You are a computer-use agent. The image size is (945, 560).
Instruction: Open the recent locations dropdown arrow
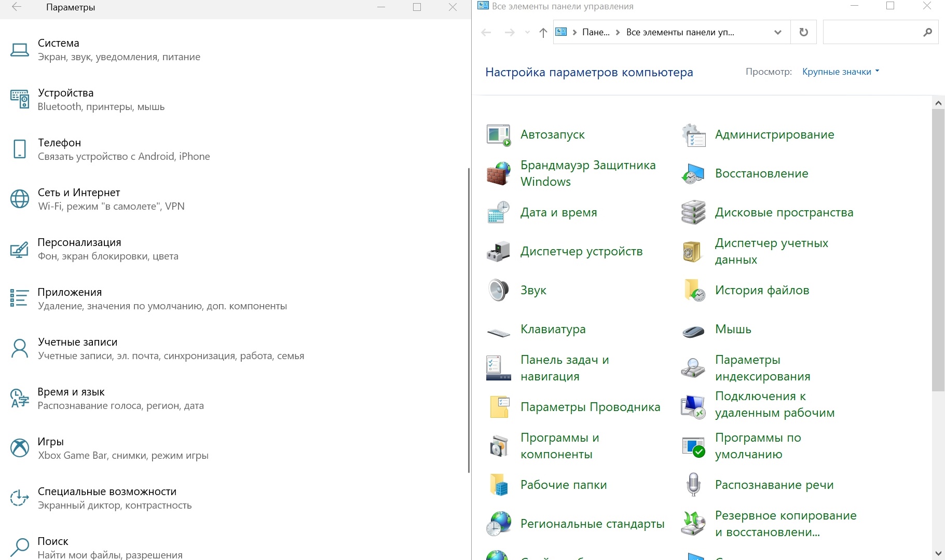pos(527,32)
